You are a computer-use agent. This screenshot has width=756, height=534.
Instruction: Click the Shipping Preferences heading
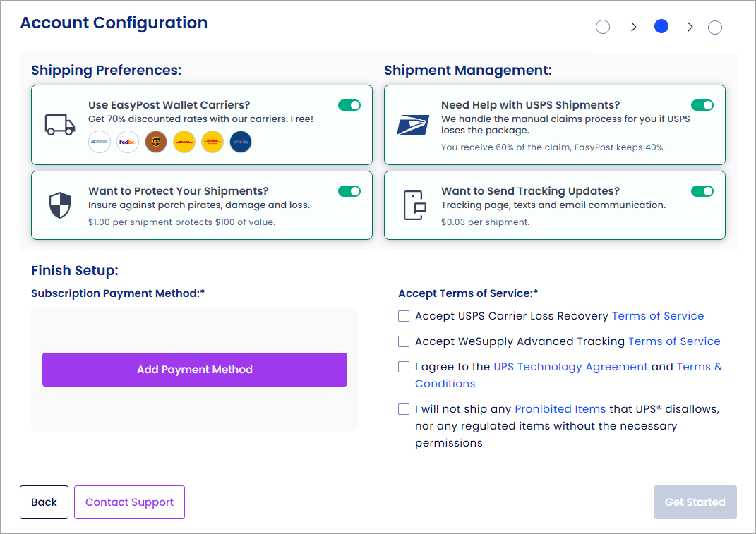(x=106, y=71)
